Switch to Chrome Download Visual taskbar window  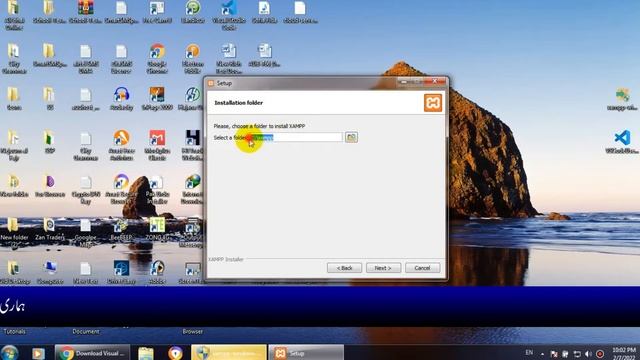click(x=92, y=353)
